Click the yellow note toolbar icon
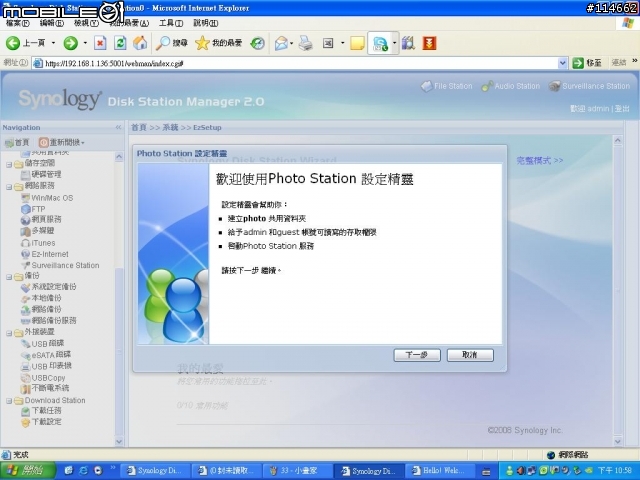Screen dimensions: 640x480 (357, 43)
